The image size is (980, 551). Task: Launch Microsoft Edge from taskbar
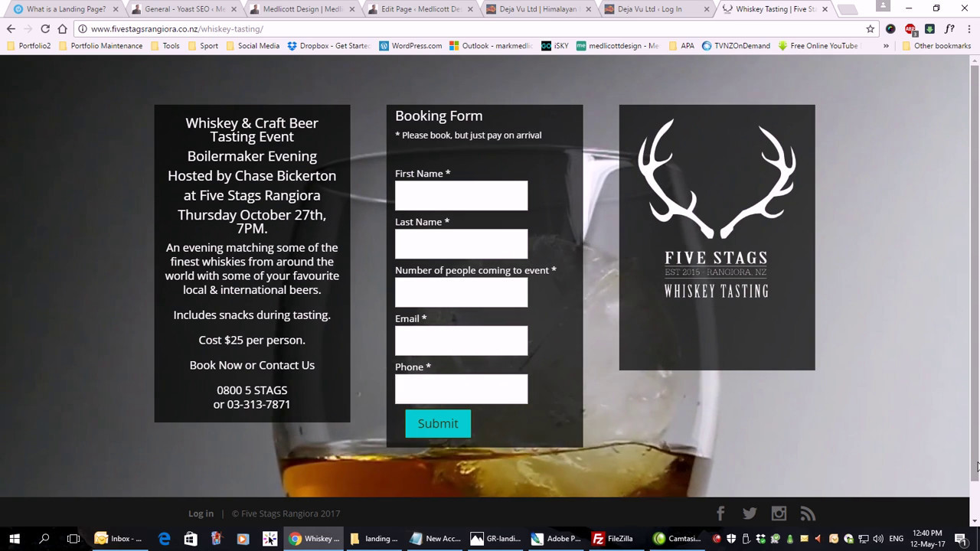click(x=164, y=539)
